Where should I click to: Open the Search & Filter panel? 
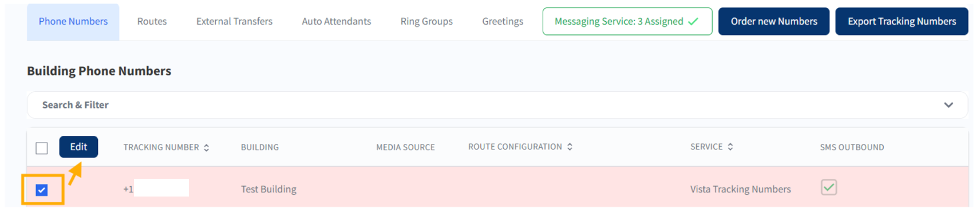coord(497,105)
